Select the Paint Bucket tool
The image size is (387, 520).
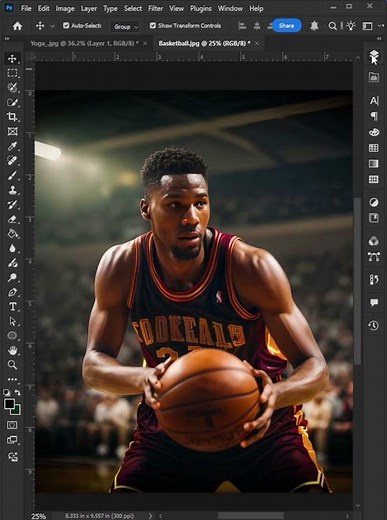(x=12, y=234)
